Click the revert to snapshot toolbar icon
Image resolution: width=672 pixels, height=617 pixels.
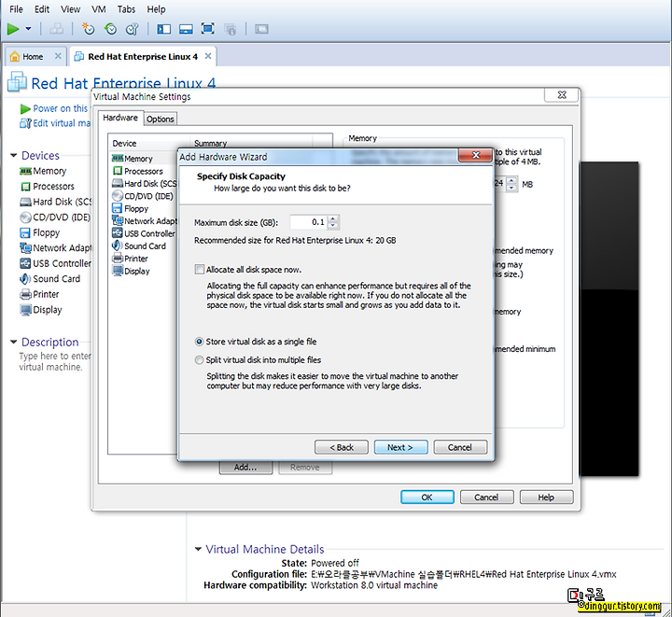pos(110,29)
